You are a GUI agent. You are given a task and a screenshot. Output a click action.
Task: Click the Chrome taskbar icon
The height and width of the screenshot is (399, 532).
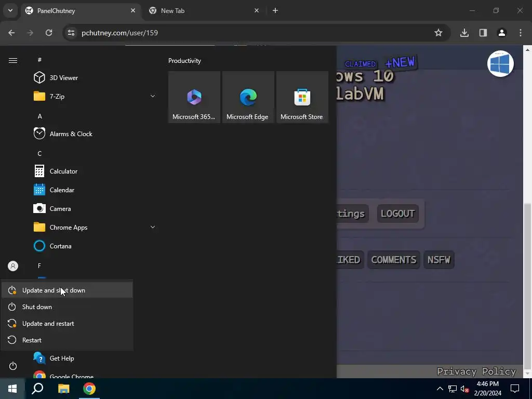click(89, 389)
